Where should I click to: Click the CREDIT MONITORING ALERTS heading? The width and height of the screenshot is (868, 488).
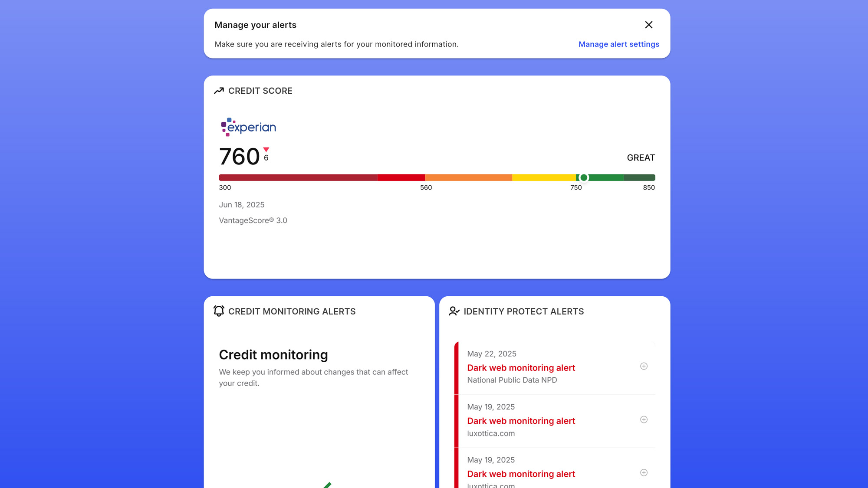(292, 311)
